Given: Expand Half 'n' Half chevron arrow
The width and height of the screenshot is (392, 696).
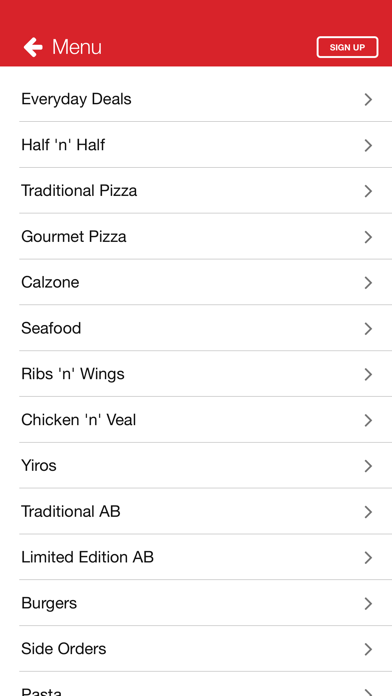Looking at the screenshot, I should tap(368, 145).
